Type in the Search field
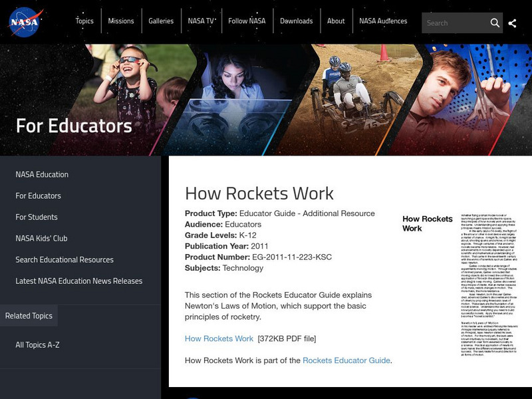Viewport: 532px width, 399px height. click(456, 23)
